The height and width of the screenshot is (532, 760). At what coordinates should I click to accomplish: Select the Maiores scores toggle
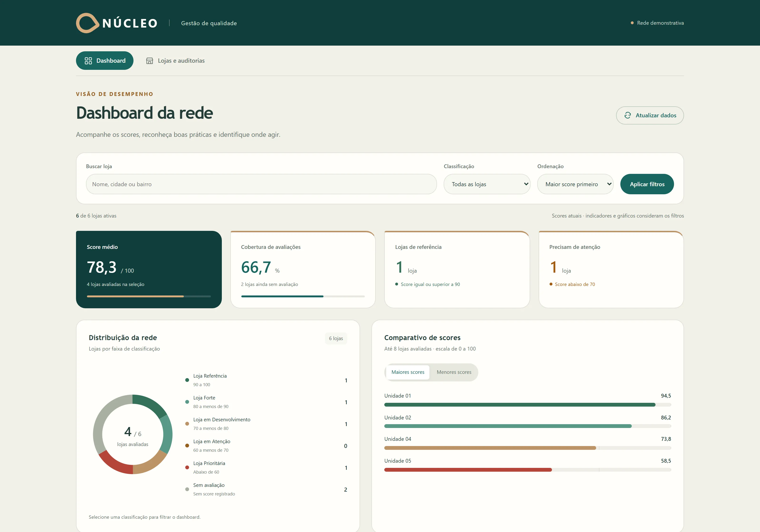pos(408,372)
